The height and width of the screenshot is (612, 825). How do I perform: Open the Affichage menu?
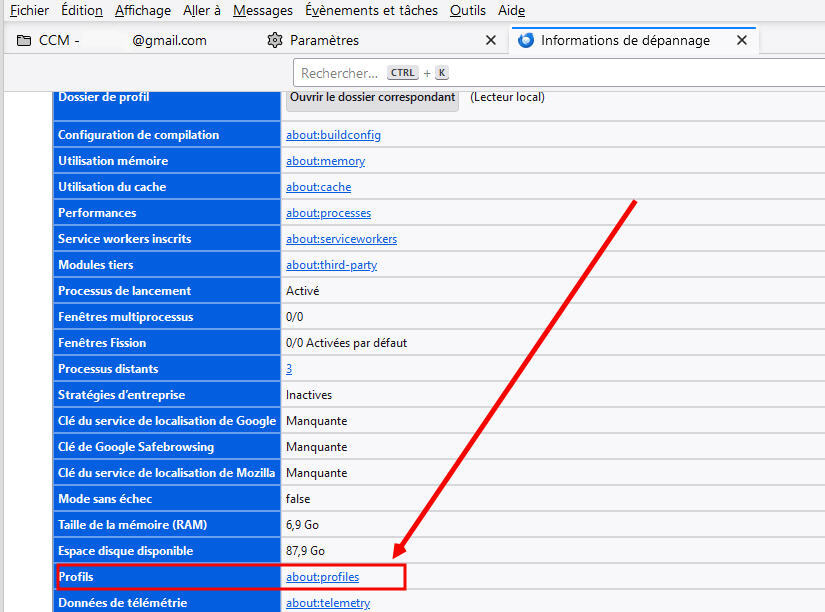pos(143,11)
